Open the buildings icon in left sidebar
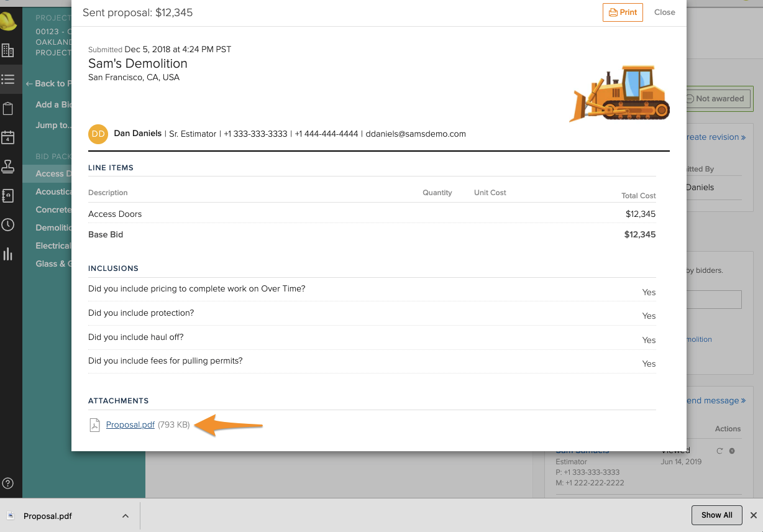Screen dimensions: 763x532 [x=8, y=50]
